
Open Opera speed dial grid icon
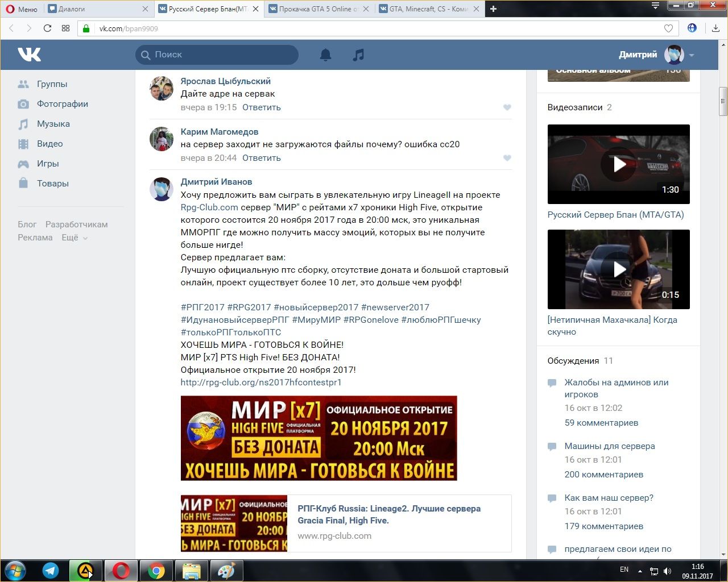tap(65, 28)
